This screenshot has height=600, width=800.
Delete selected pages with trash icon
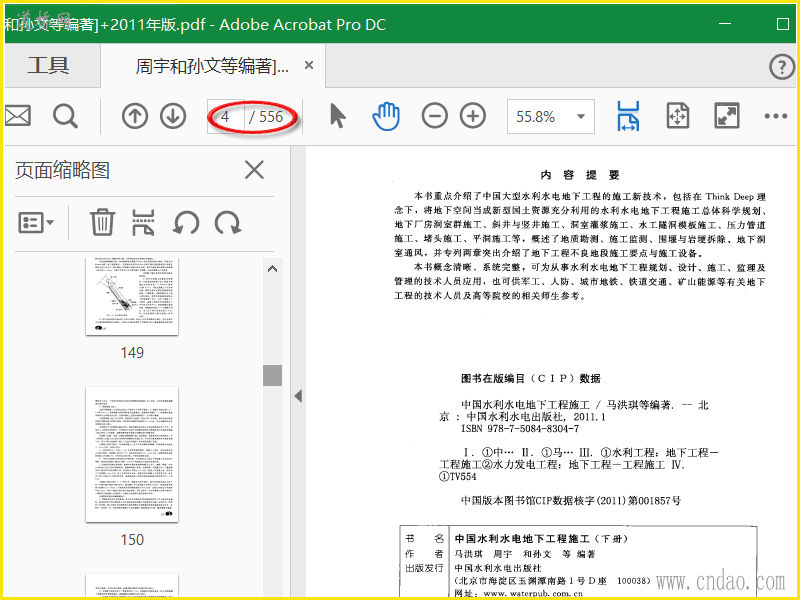102,222
